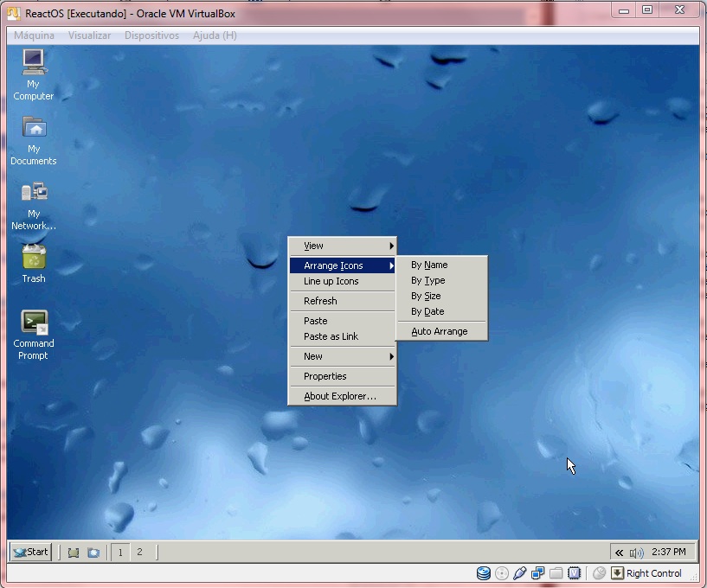Select Paste from context menu
This screenshot has width=707, height=588.
pyautogui.click(x=343, y=321)
